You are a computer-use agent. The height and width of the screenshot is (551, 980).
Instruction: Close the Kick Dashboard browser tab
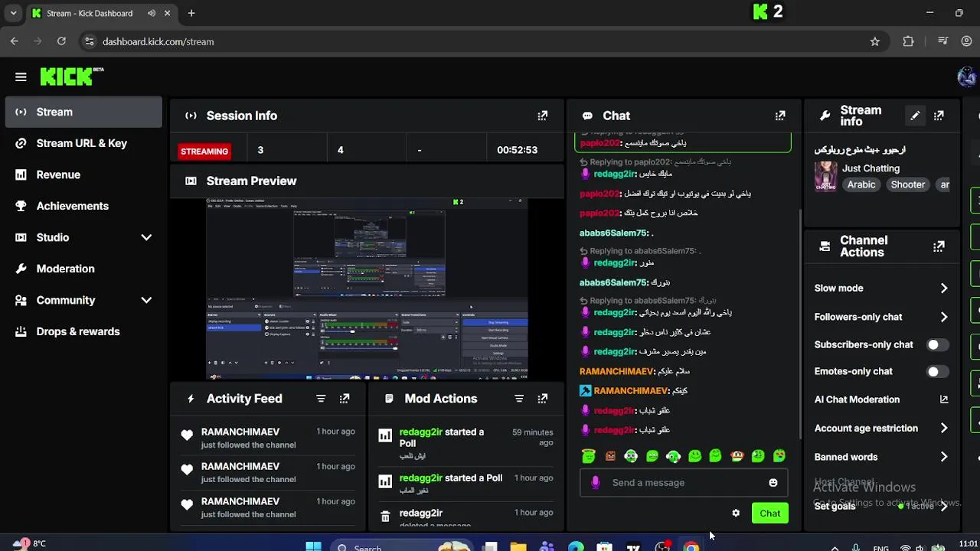[168, 13]
